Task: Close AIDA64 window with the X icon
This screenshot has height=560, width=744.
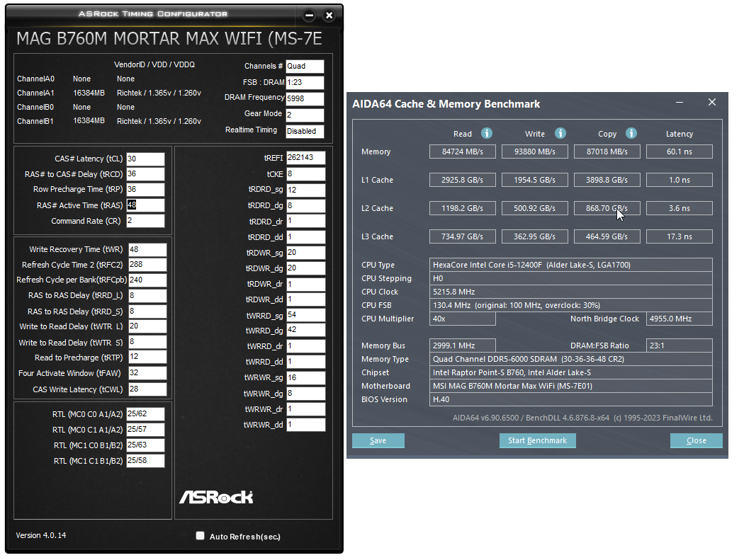Action: [x=711, y=102]
